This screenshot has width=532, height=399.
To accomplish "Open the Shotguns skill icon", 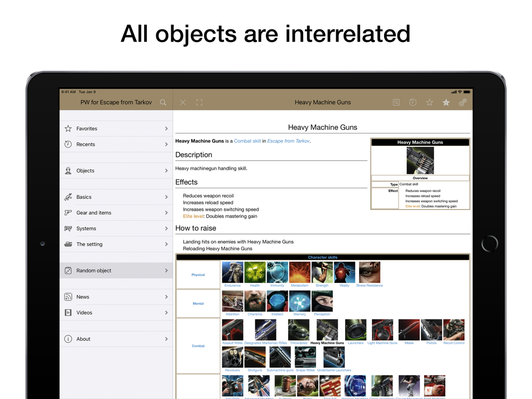I will 255,358.
